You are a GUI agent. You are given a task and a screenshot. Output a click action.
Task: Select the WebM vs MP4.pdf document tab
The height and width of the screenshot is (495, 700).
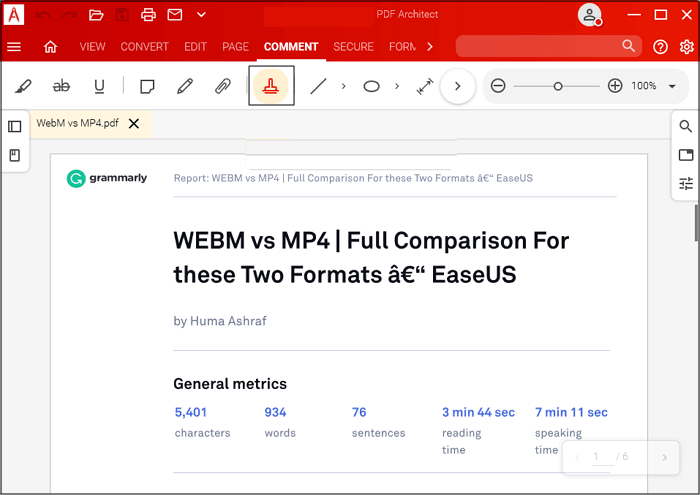[78, 123]
